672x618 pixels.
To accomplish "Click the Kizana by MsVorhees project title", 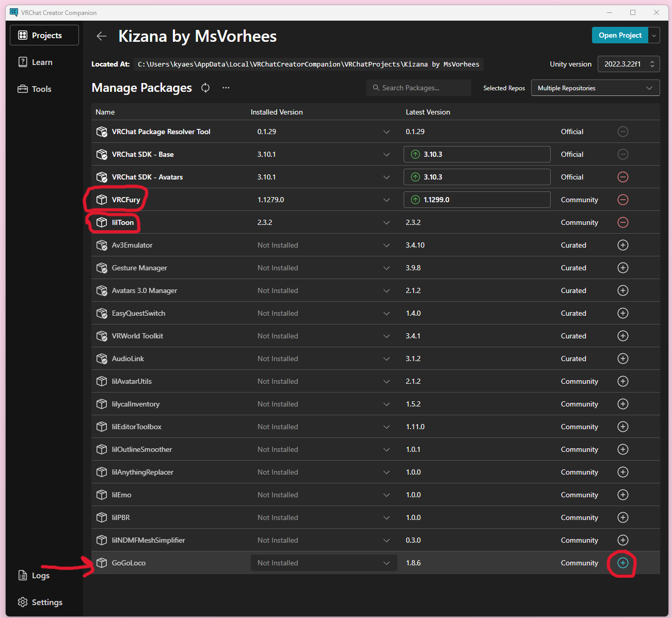I will (x=198, y=36).
